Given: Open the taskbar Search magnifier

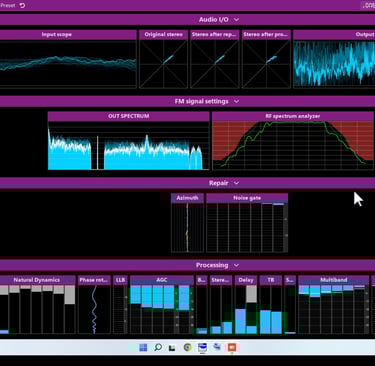Looking at the screenshot, I should (x=158, y=347).
